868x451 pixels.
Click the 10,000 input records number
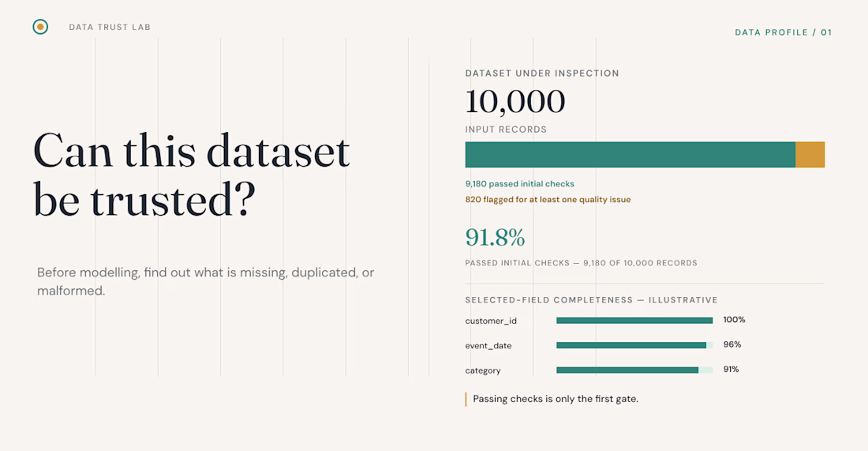(514, 101)
